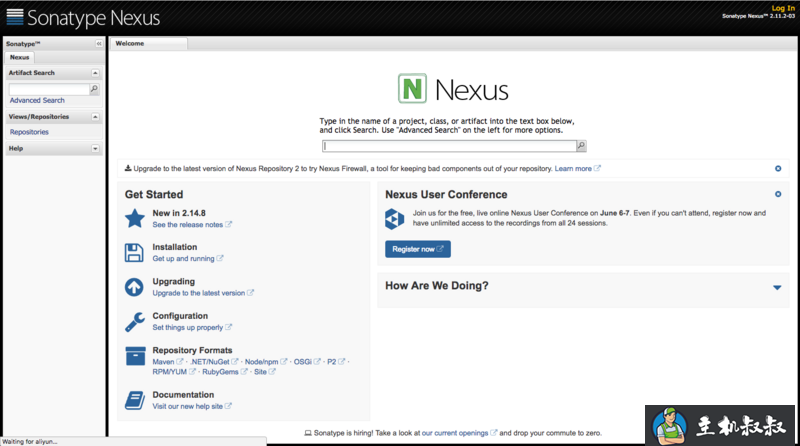Expand the Help section
This screenshot has width=800, height=446.
point(95,148)
